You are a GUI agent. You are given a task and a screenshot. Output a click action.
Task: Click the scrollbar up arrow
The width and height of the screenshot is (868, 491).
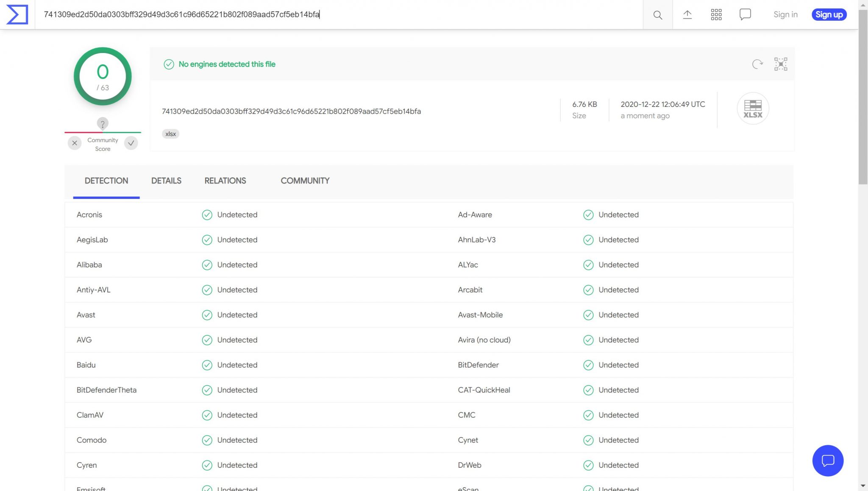pyautogui.click(x=863, y=4)
